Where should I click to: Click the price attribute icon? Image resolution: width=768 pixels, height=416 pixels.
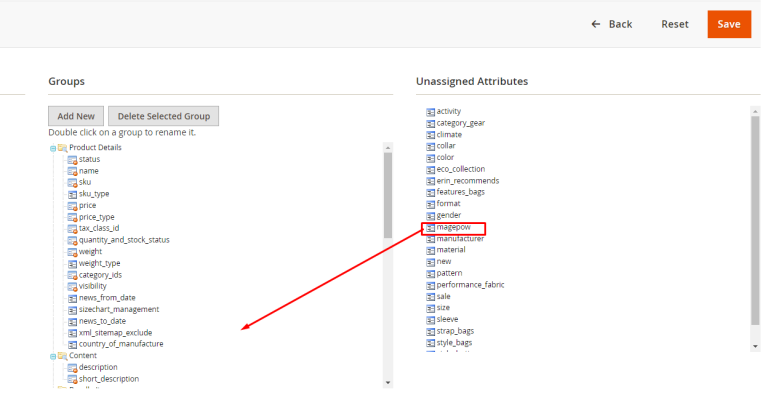72,205
